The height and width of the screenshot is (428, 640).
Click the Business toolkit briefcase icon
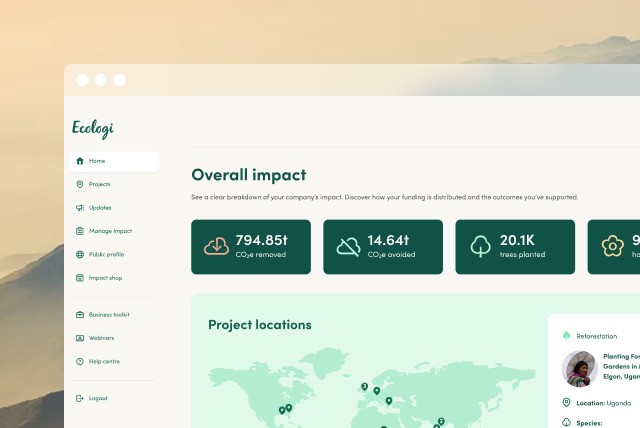(80, 315)
